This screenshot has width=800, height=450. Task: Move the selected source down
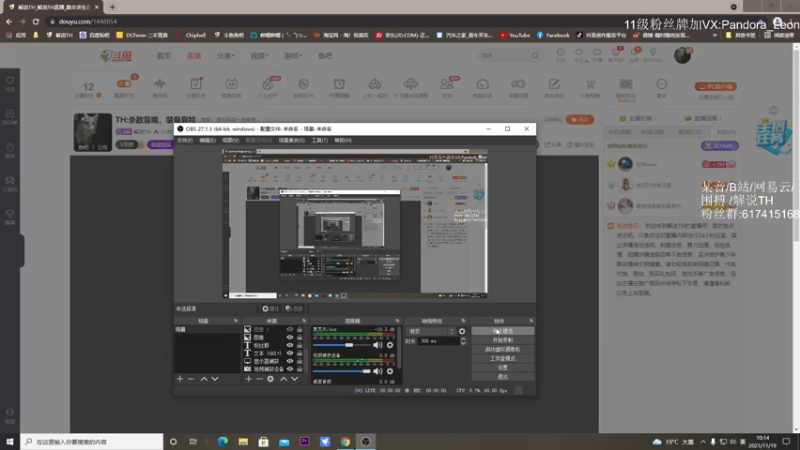pos(294,379)
